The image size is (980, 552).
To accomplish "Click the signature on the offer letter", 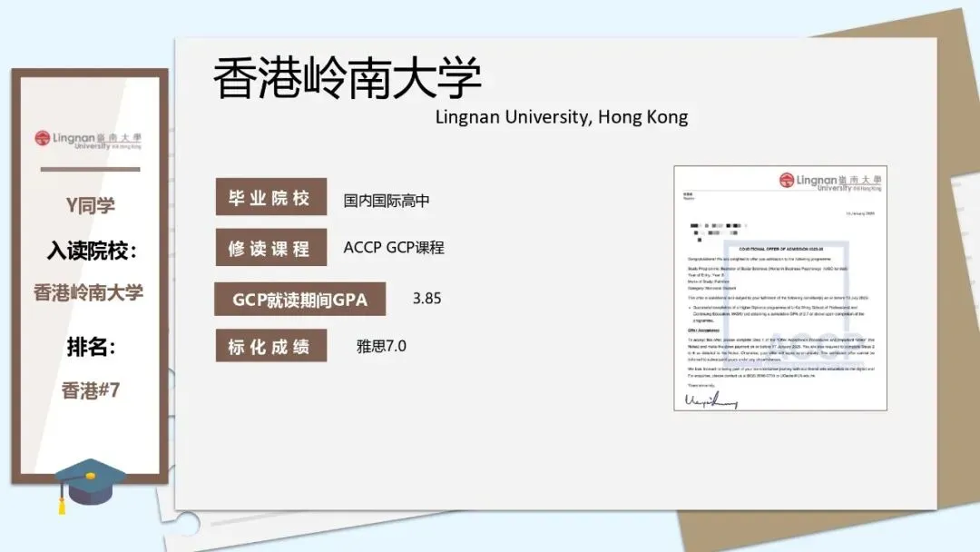I will point(711,400).
